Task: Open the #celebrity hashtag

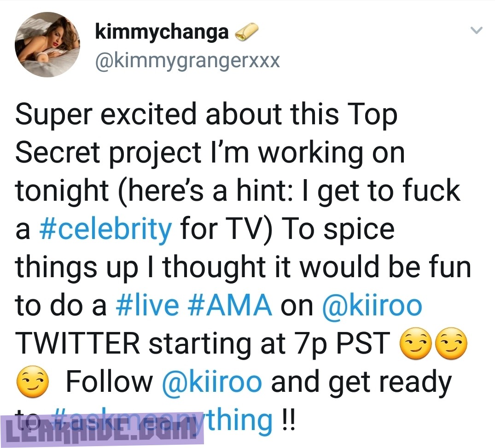Action: click(x=106, y=228)
